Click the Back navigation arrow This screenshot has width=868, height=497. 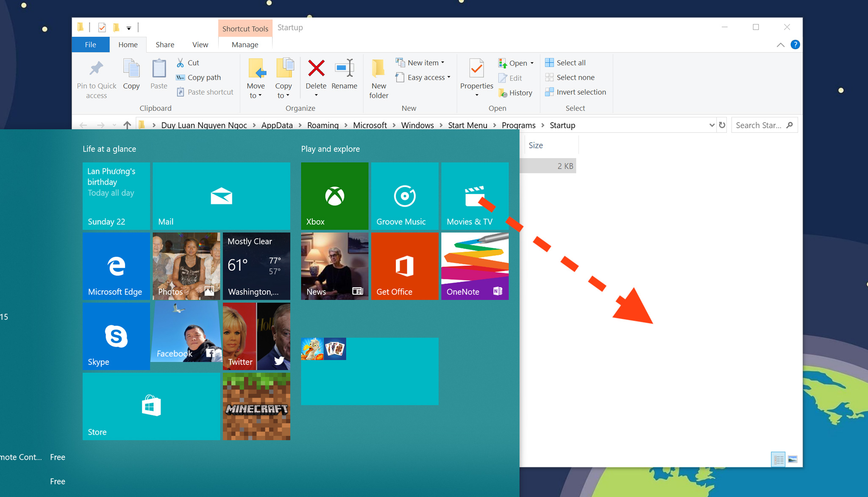(83, 125)
